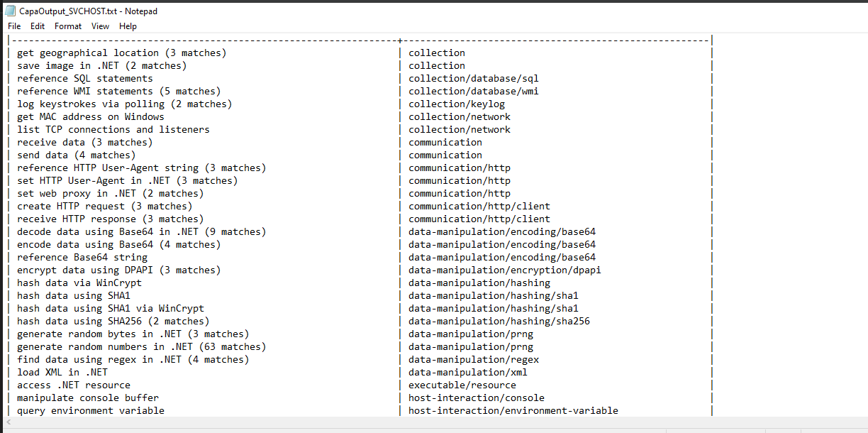The image size is (868, 433).
Task: Open the Help menu
Action: [x=128, y=26]
